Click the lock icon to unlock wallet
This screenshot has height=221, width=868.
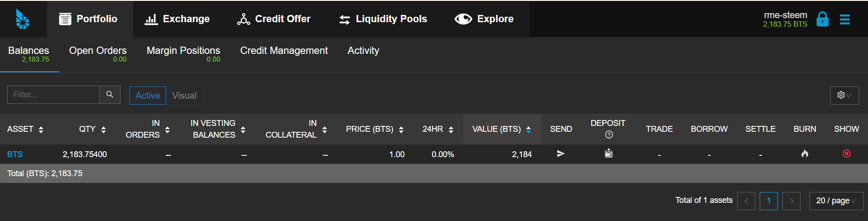(x=822, y=19)
